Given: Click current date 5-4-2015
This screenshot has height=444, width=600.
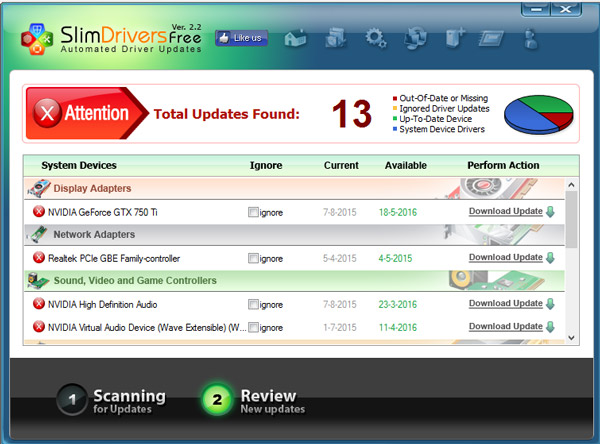Looking at the screenshot, I should (x=339, y=258).
